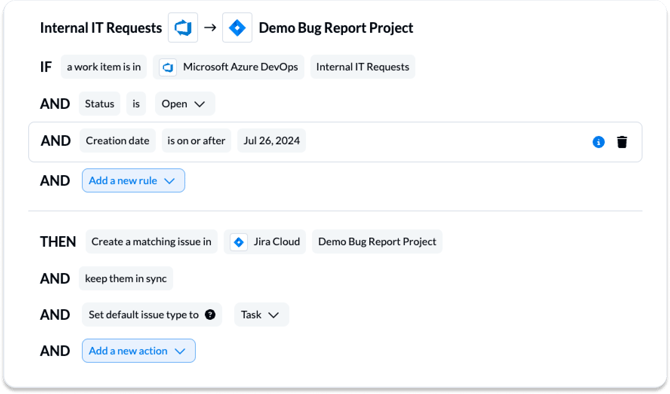Click the Demo Bug Report Project header title
The height and width of the screenshot is (394, 670).
[x=336, y=28]
